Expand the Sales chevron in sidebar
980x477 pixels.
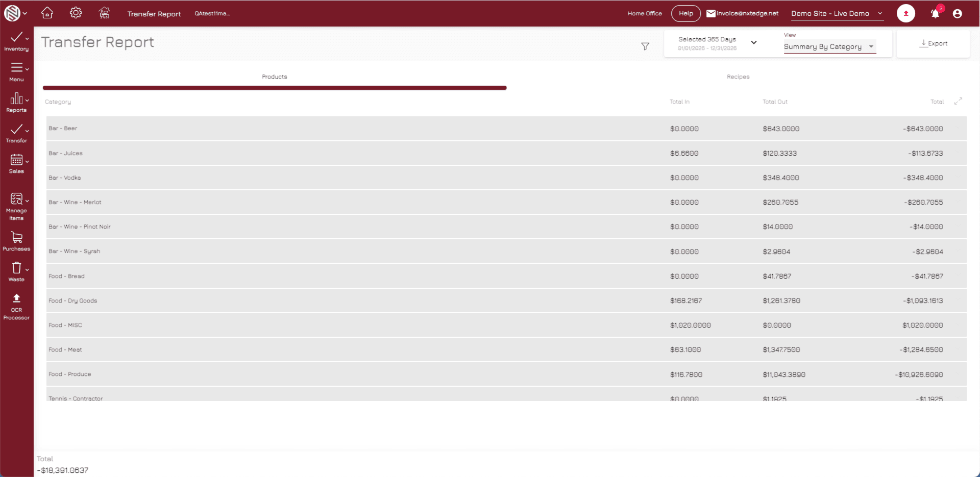[27, 161]
